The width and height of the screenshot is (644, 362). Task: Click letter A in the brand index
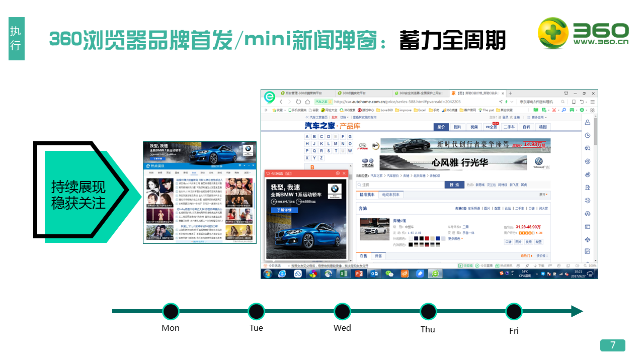(307, 137)
